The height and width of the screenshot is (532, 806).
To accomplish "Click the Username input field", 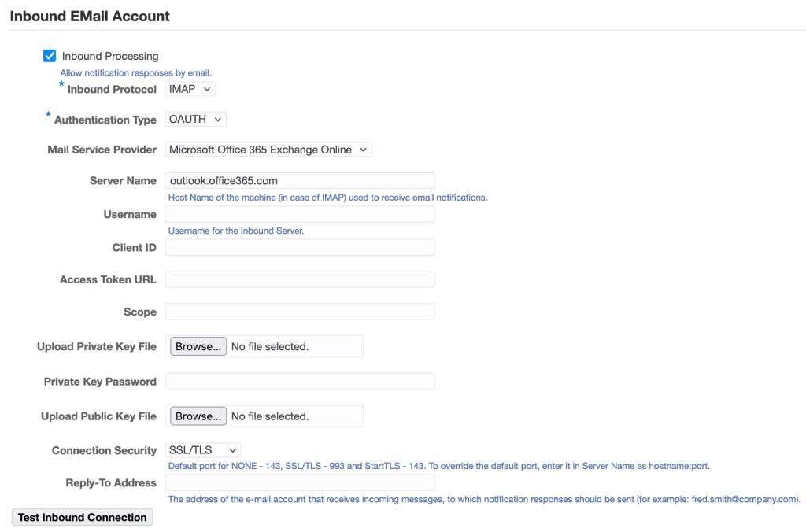I will (x=299, y=213).
